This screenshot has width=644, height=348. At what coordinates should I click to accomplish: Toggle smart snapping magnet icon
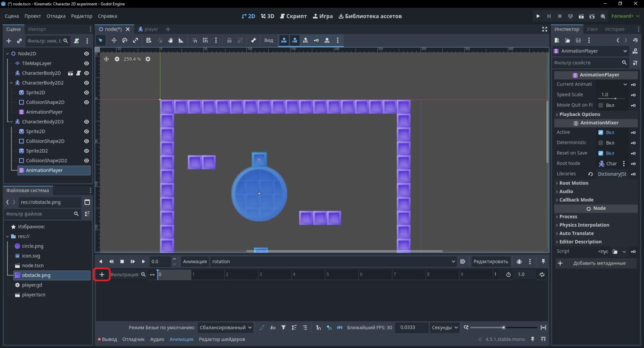195,40
